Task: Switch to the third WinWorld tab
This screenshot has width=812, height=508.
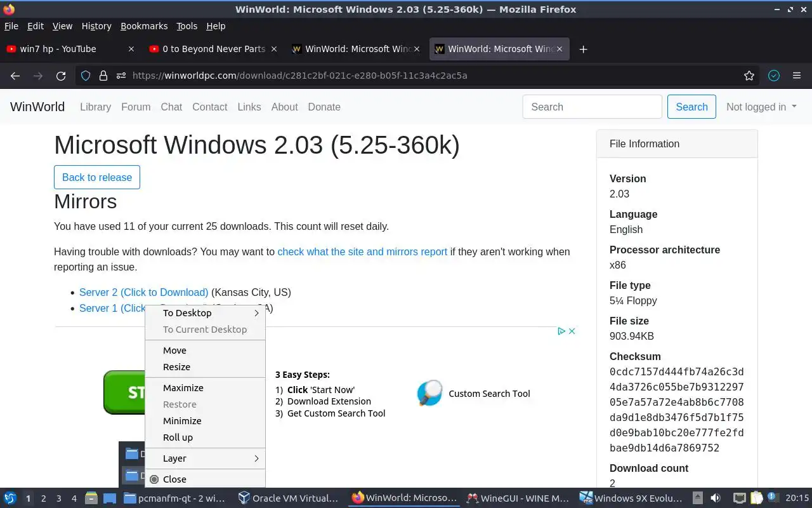Action: coord(356,49)
